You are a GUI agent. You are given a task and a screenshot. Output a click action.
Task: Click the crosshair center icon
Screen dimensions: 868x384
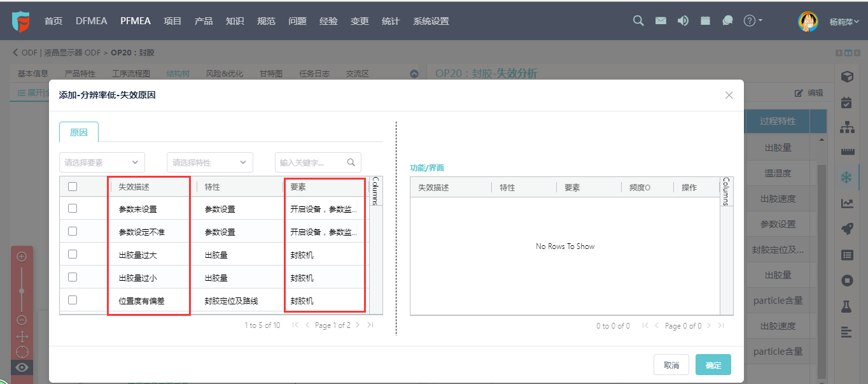[x=22, y=352]
